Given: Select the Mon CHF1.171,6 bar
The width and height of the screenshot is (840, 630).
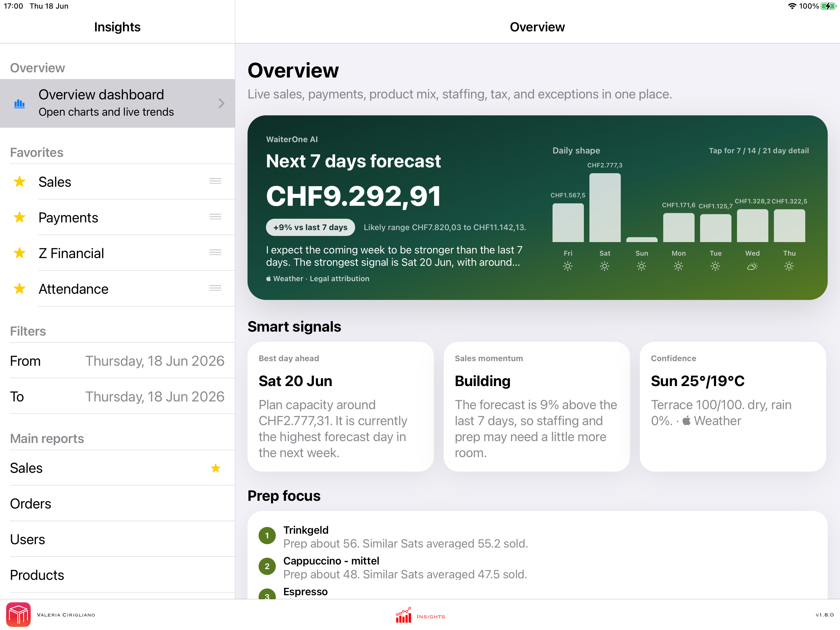Looking at the screenshot, I should (679, 228).
